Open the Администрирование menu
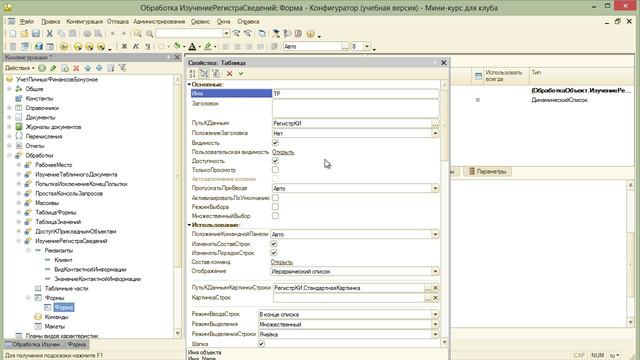 click(159, 21)
